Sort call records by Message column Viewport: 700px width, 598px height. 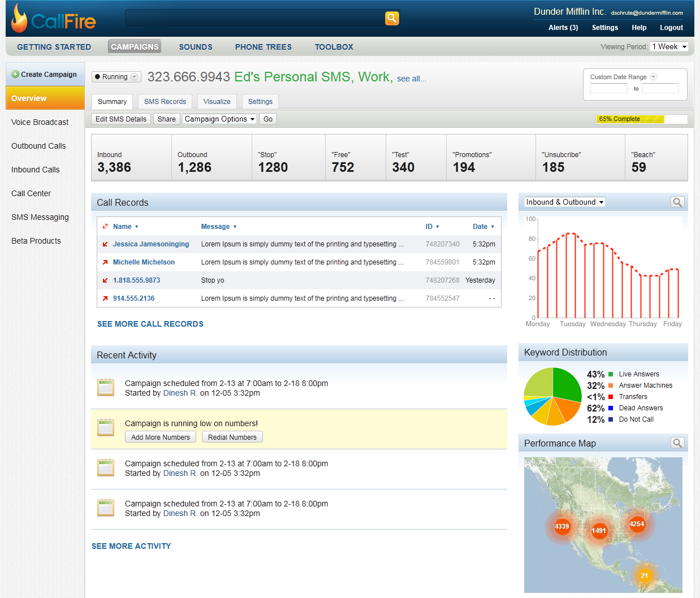[219, 227]
